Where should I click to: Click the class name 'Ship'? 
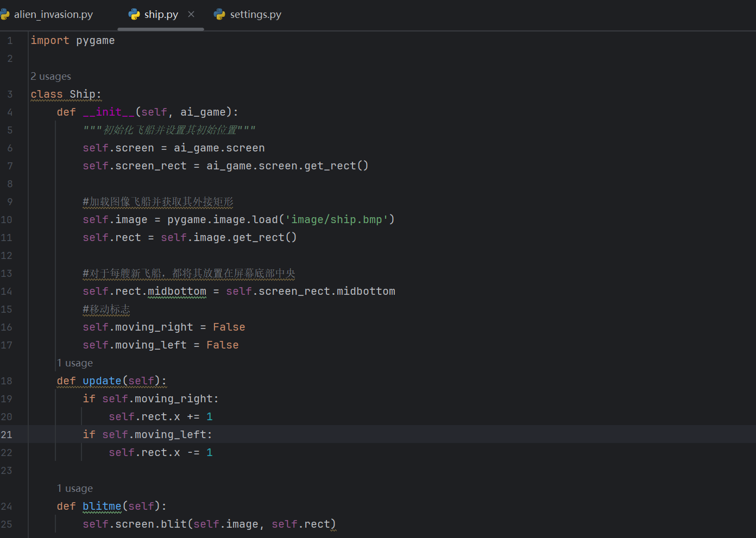[83, 94]
